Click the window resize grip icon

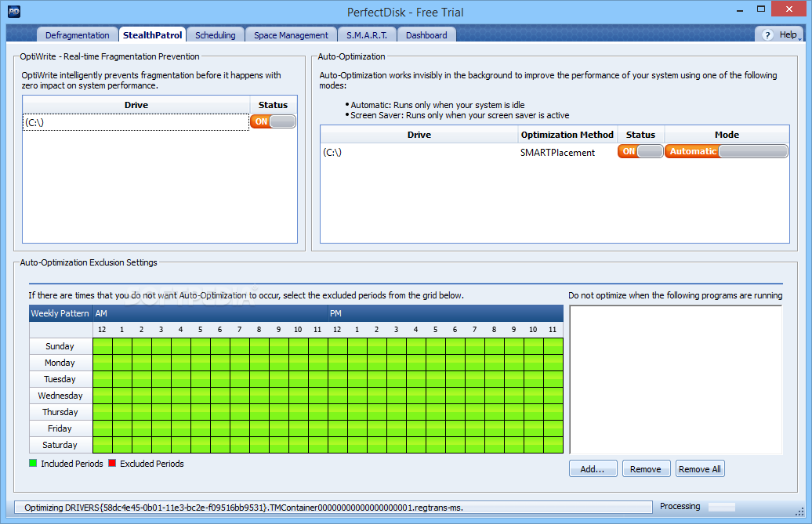point(799,511)
